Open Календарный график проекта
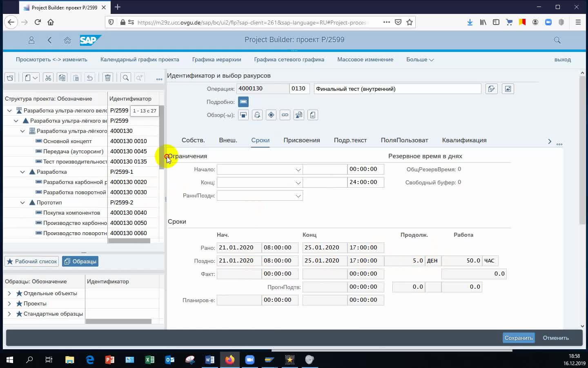The height and width of the screenshot is (368, 588). pyautogui.click(x=140, y=59)
